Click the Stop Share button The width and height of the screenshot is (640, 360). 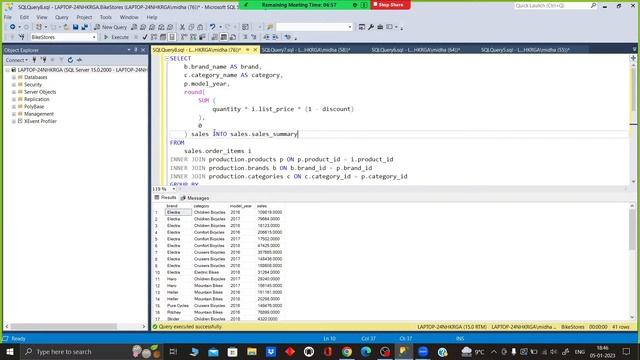click(x=389, y=5)
